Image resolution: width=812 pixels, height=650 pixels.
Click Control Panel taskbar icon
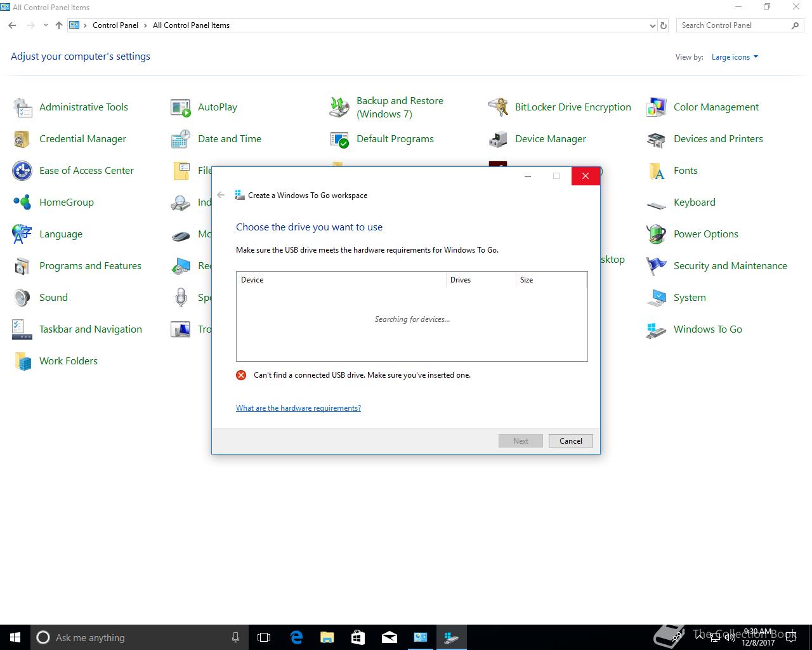pyautogui.click(x=421, y=637)
